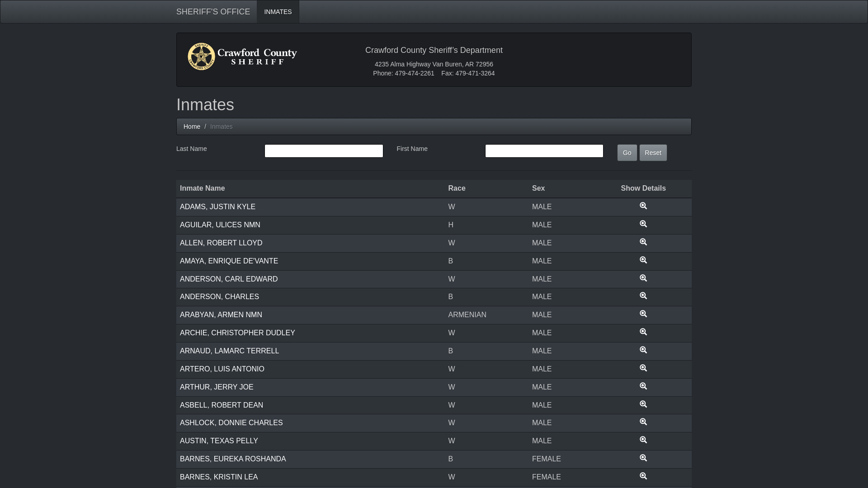The image size is (868, 488).
Task: Focus the Last Name input field
Action: pyautogui.click(x=324, y=151)
